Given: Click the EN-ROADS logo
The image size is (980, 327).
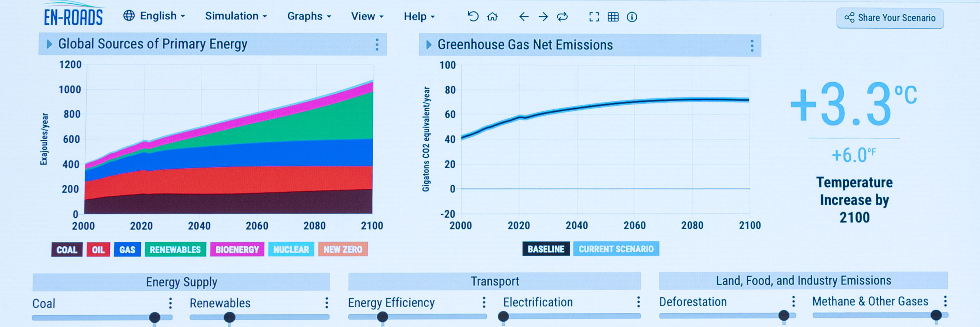Looking at the screenshot, I should pos(73,15).
